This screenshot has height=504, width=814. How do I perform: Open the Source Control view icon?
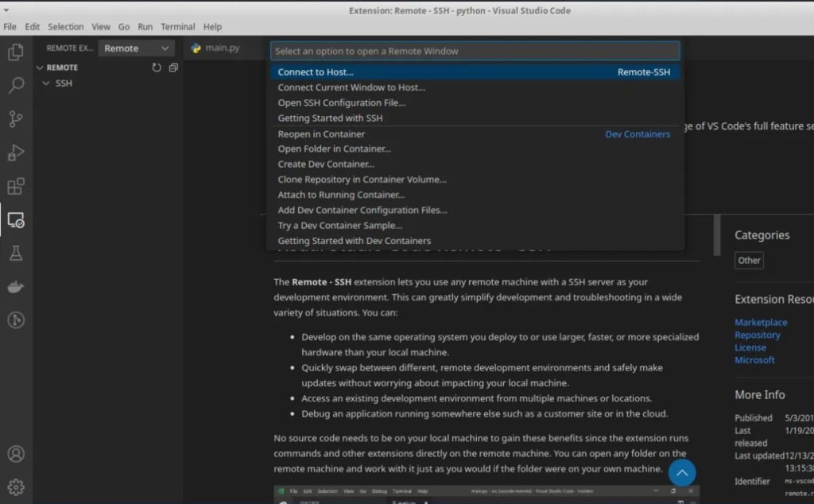coord(16,119)
